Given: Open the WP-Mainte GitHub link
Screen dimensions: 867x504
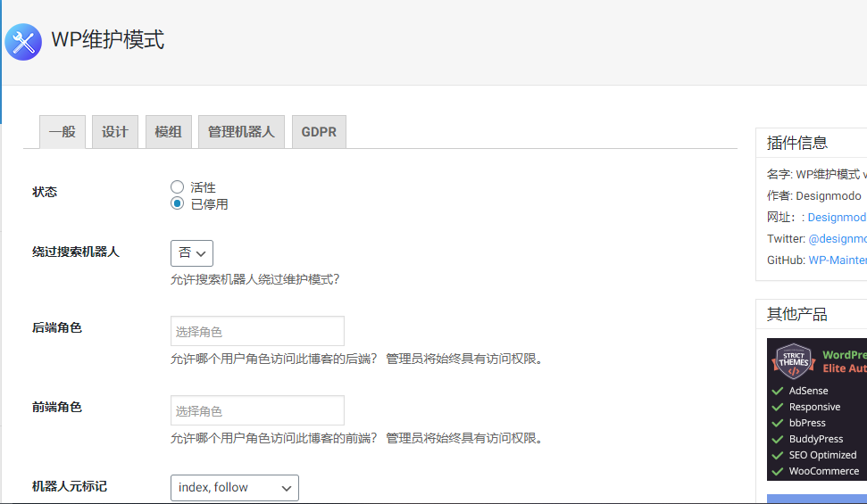Looking at the screenshot, I should point(838,260).
